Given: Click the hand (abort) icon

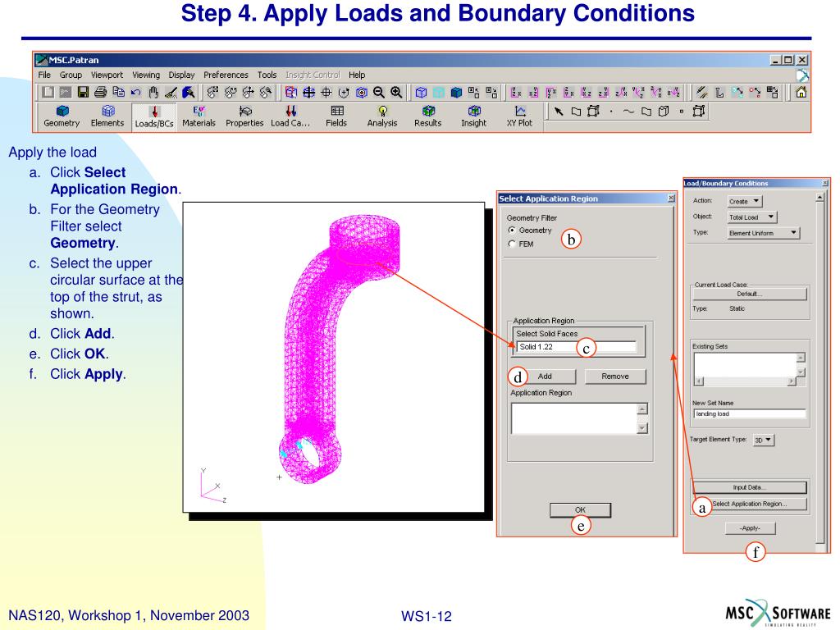Looking at the screenshot, I should pyautogui.click(x=153, y=92).
